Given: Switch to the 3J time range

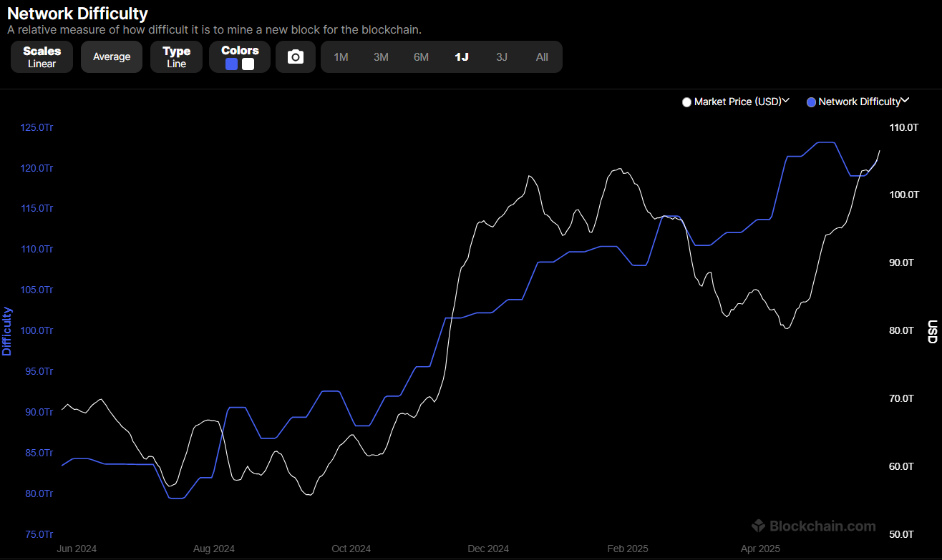Looking at the screenshot, I should tap(502, 57).
